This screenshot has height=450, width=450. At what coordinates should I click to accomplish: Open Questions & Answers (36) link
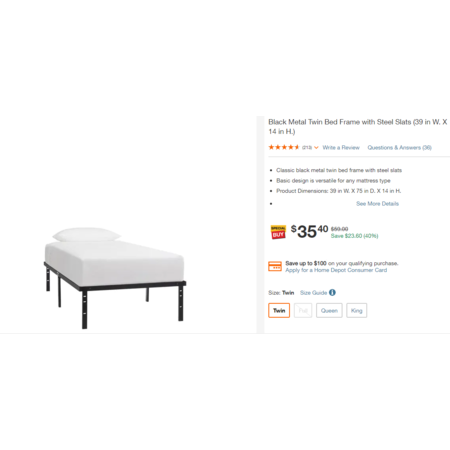399,148
